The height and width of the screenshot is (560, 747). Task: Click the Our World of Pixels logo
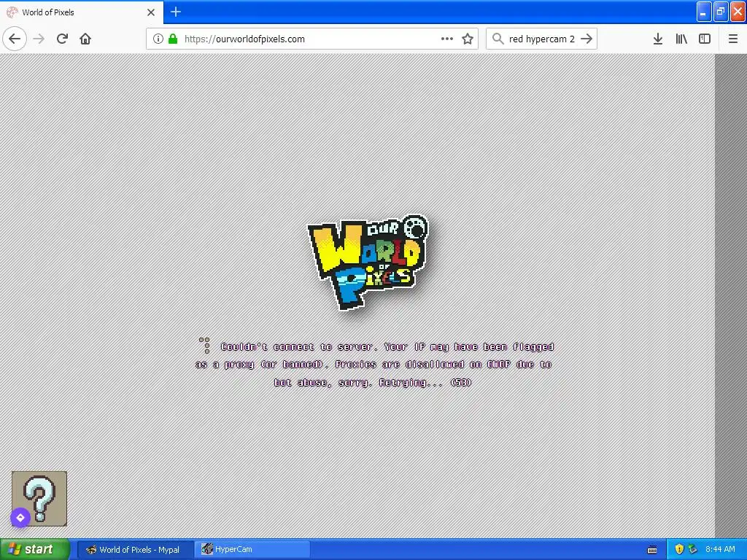368,262
